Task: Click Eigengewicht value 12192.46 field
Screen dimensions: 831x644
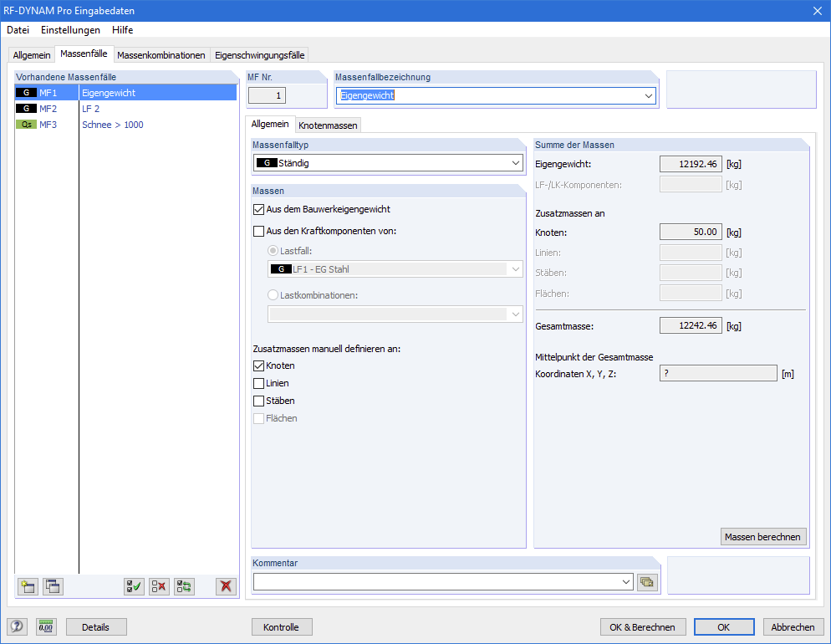Action: [691, 164]
